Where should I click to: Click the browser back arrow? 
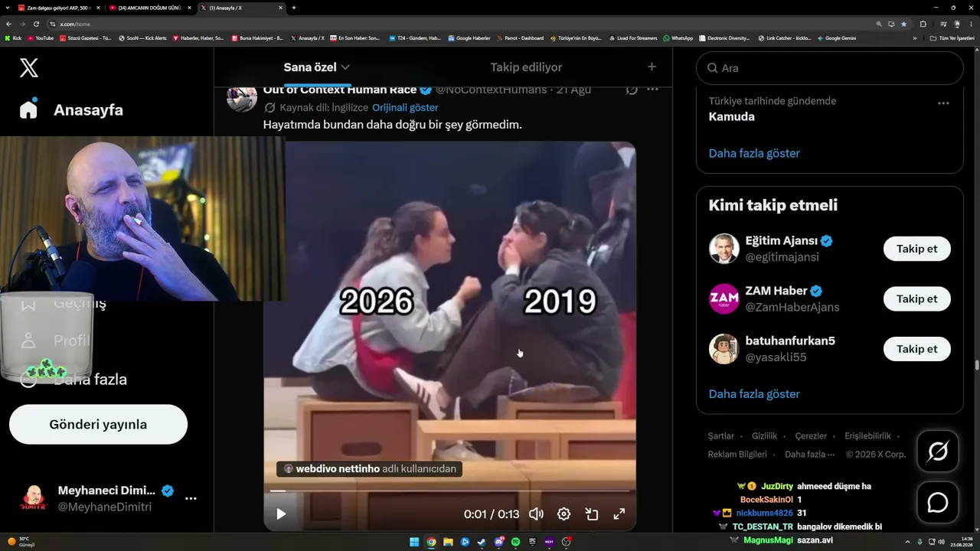[8, 24]
